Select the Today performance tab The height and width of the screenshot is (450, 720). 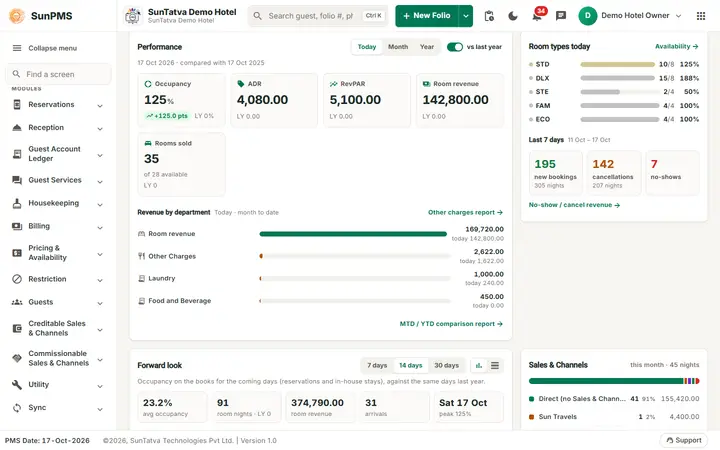tap(367, 47)
